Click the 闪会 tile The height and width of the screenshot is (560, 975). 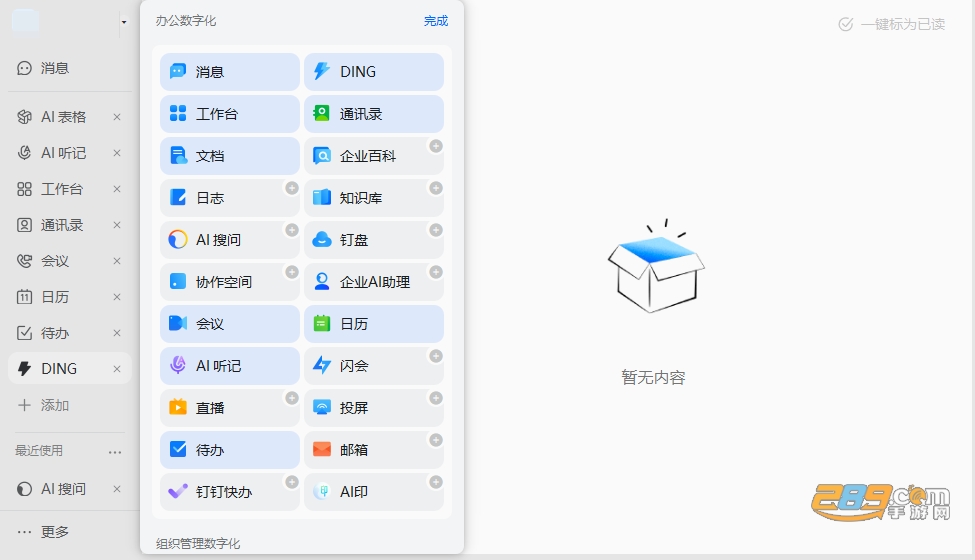(374, 365)
